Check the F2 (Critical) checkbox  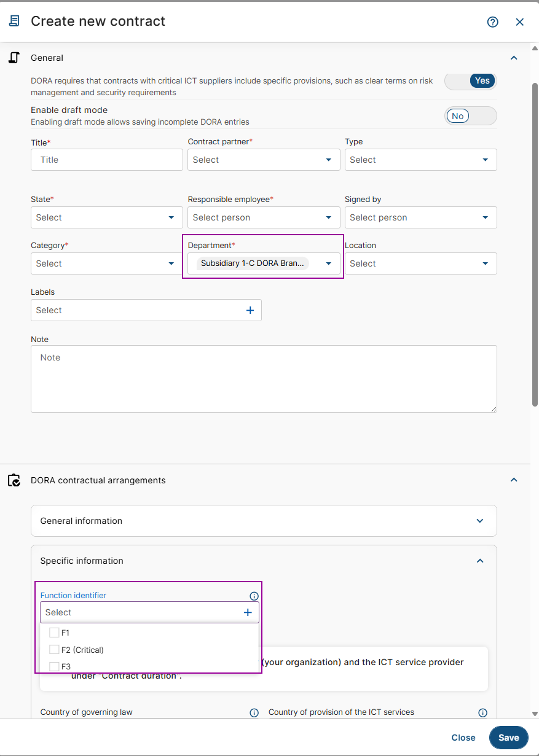tap(54, 650)
